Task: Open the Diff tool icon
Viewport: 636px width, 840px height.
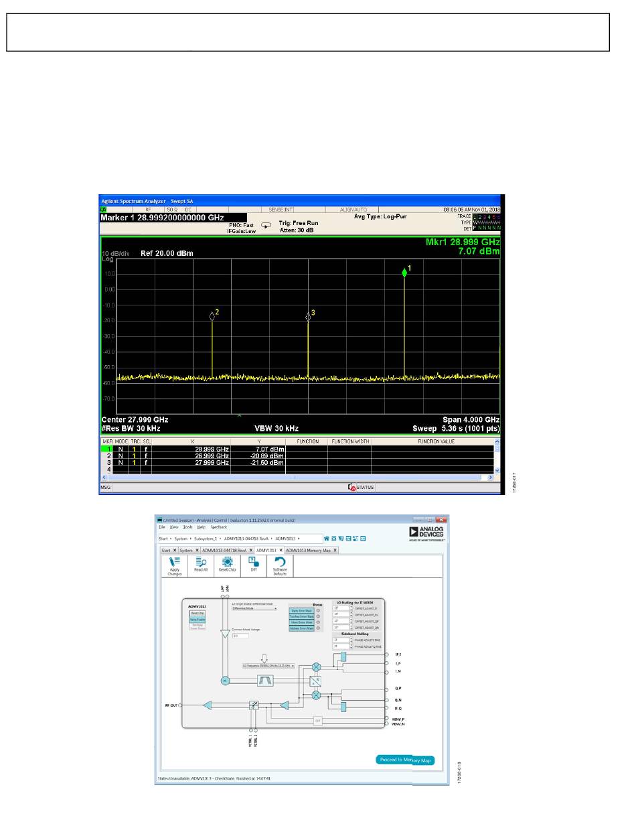Action: pyautogui.click(x=253, y=566)
